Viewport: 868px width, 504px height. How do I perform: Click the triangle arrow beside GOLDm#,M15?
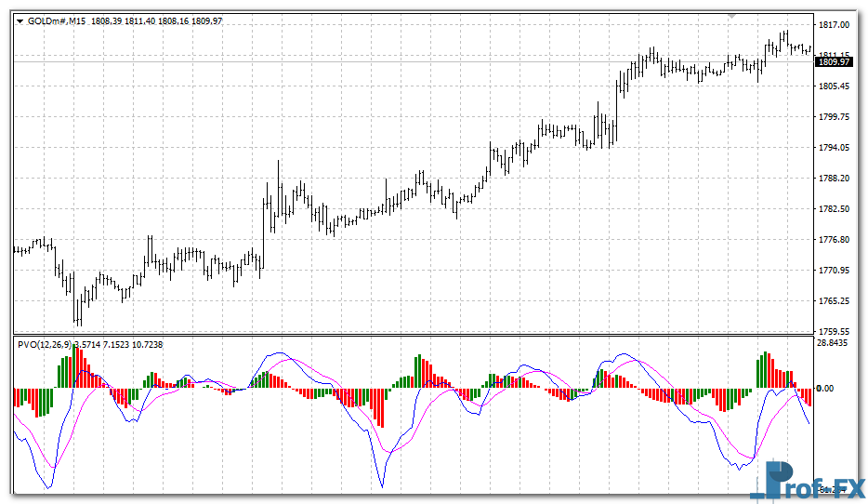[x=20, y=20]
